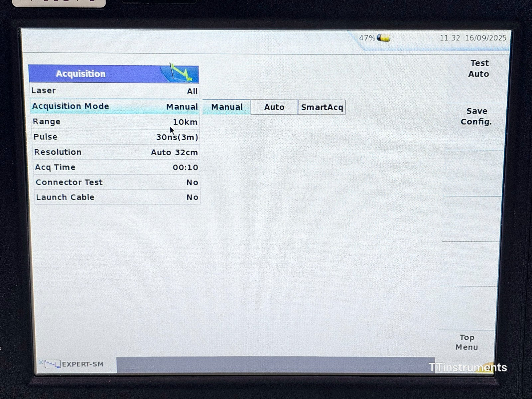532x399 pixels.
Task: Open the Resolution setting Auto 32cm
Action: [116, 152]
